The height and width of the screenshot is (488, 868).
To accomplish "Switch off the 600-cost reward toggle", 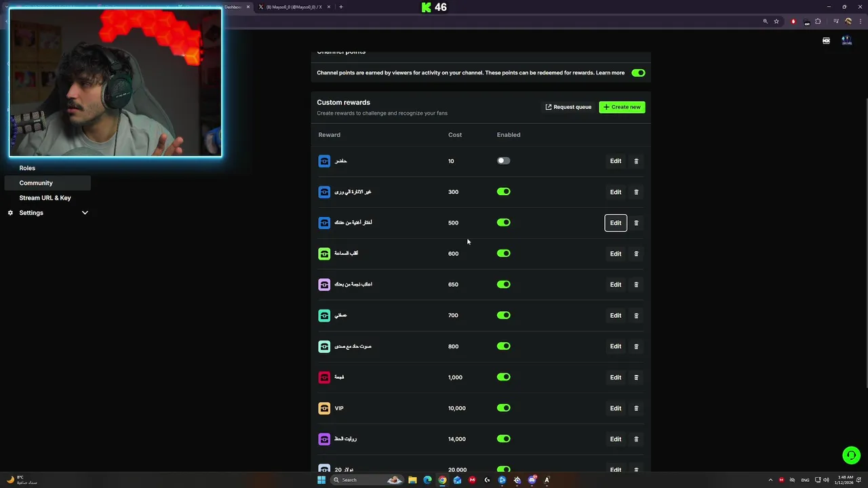I will [x=503, y=253].
